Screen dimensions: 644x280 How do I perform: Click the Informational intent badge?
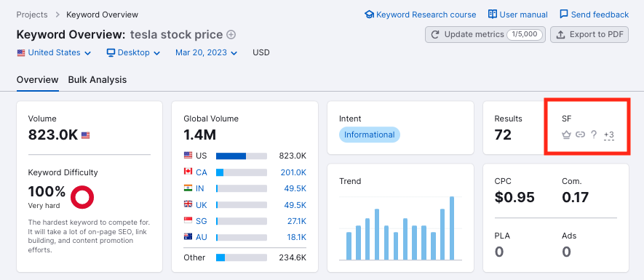point(369,135)
